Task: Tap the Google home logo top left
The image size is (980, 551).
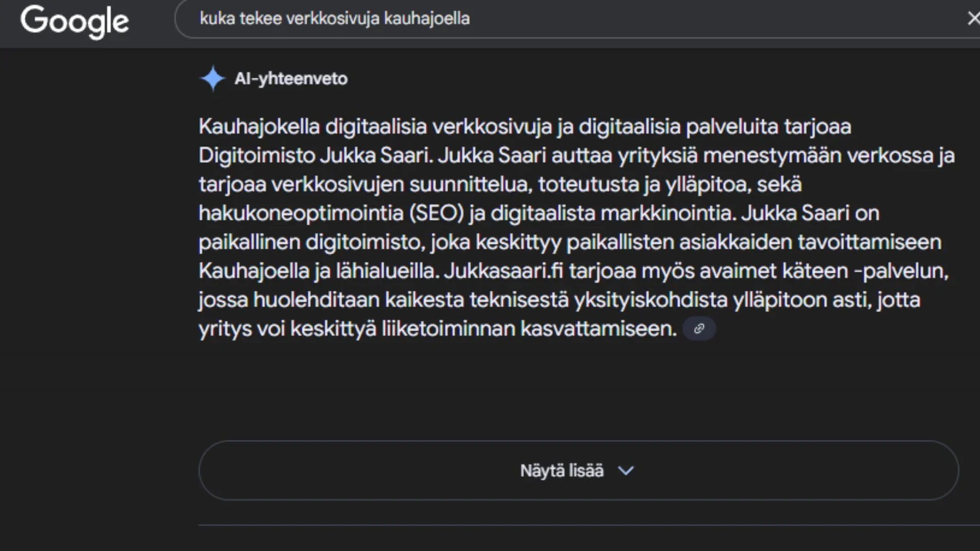Action: [75, 21]
